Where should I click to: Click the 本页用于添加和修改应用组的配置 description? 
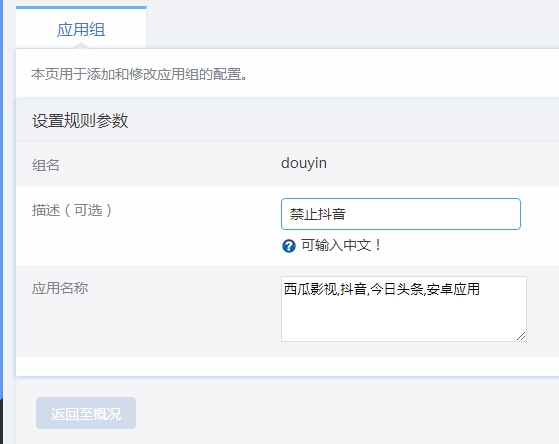(x=139, y=74)
